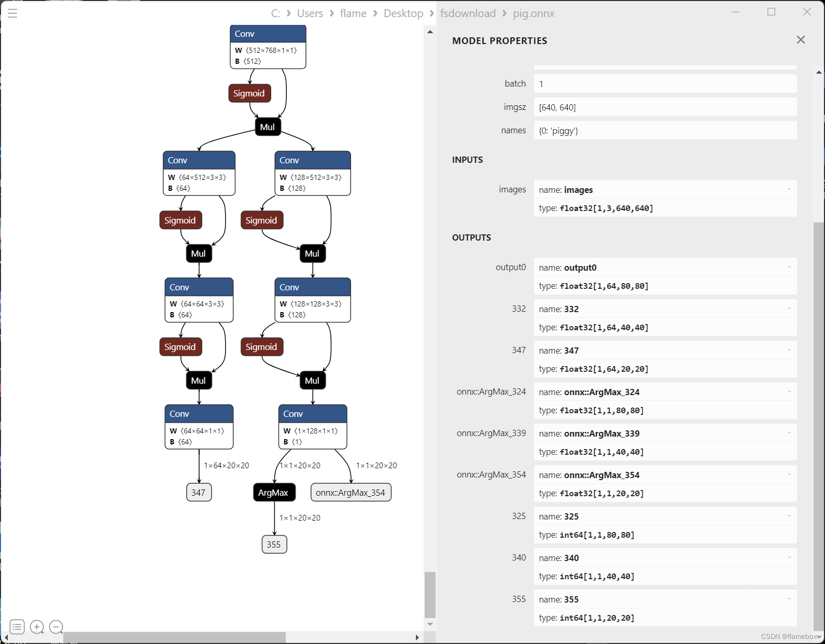
Task: Select Conv node with W 64×512×3×3
Action: coord(199,173)
